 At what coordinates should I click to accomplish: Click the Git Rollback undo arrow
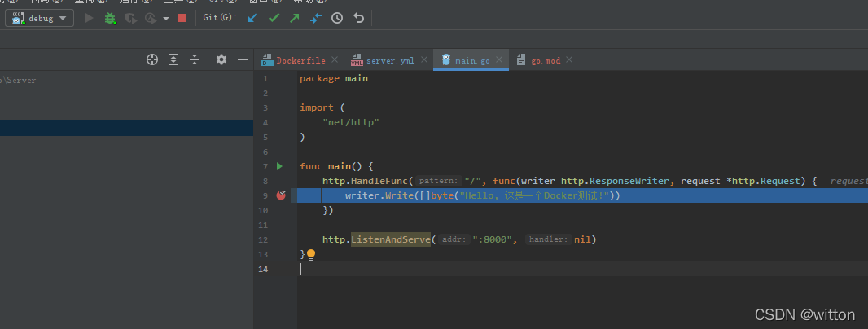coord(359,18)
